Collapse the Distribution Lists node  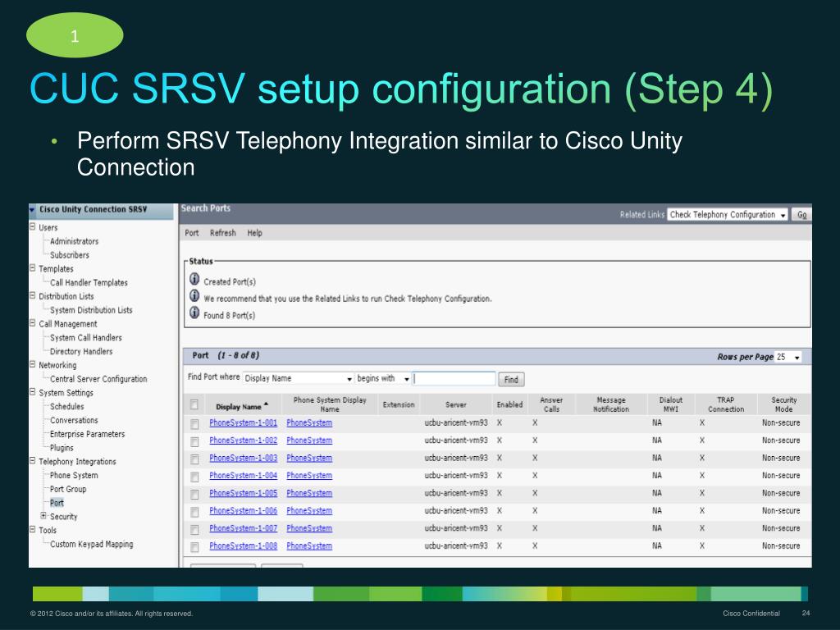pos(32,295)
